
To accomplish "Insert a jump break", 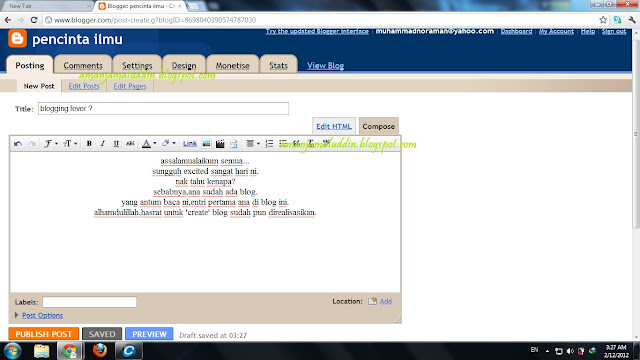I will [233, 144].
